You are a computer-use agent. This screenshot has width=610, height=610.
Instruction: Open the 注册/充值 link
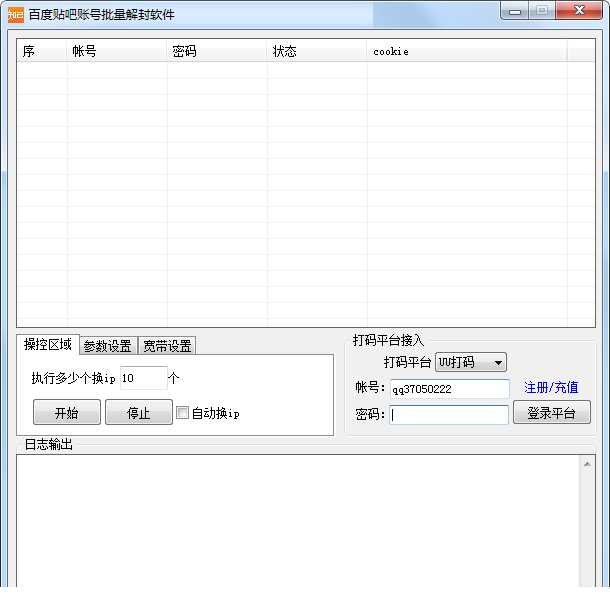pos(551,387)
